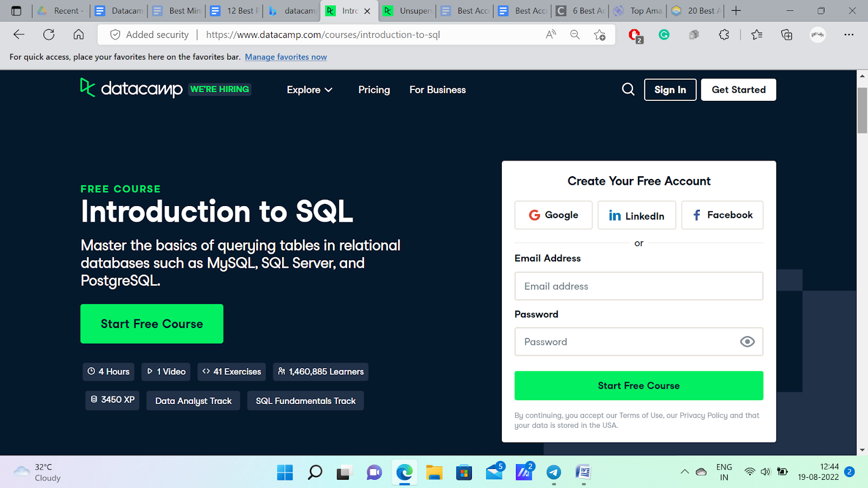Show hidden system tray icons
The width and height of the screenshot is (868, 488).
coord(685,472)
